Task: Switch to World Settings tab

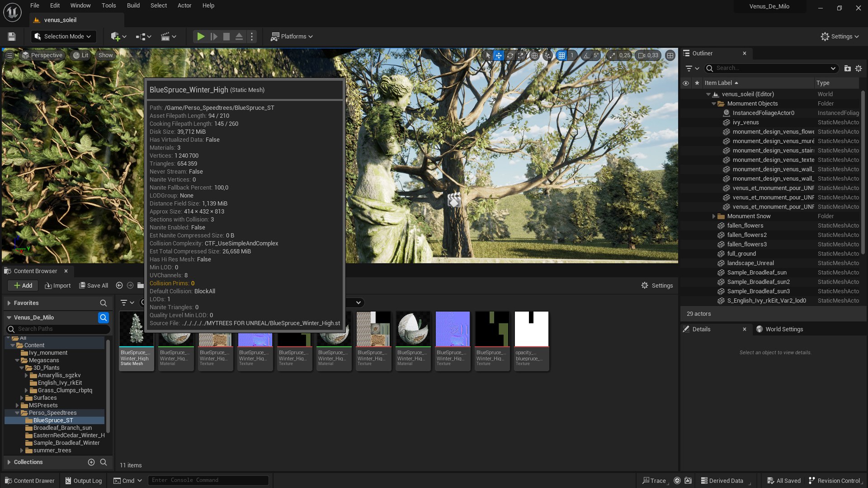Action: tap(779, 329)
